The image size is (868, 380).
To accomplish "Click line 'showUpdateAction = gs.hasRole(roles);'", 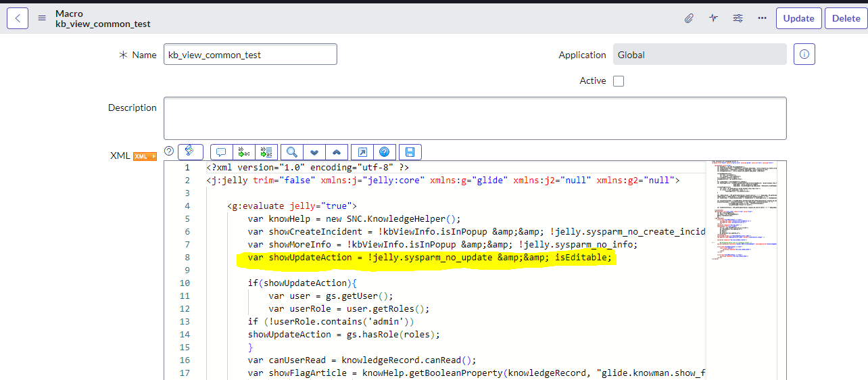I will [343, 335].
